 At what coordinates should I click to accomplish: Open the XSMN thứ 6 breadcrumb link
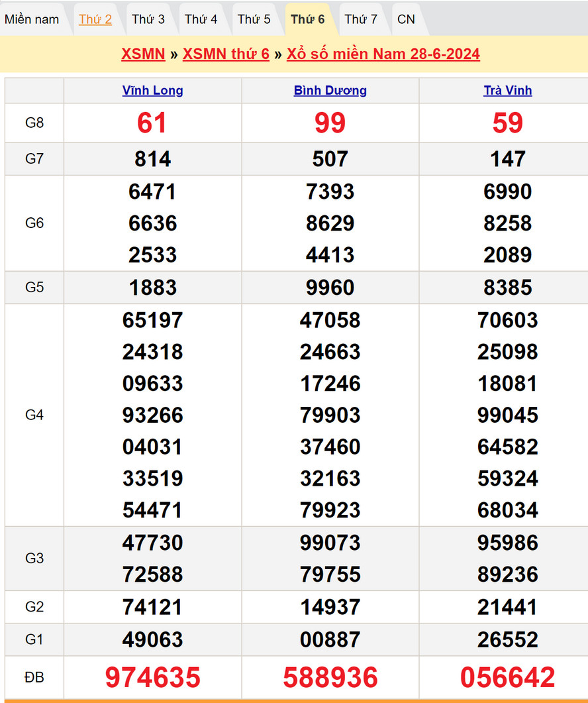[226, 54]
